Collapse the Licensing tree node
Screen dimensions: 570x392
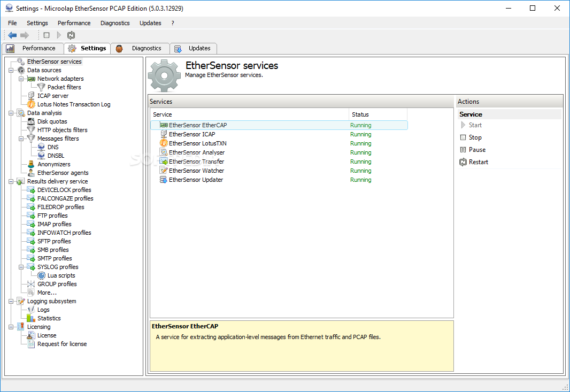pyautogui.click(x=11, y=327)
